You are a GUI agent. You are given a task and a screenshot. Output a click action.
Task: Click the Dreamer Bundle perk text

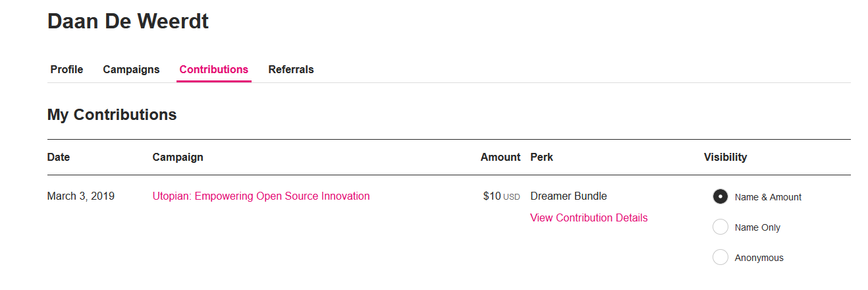(568, 196)
